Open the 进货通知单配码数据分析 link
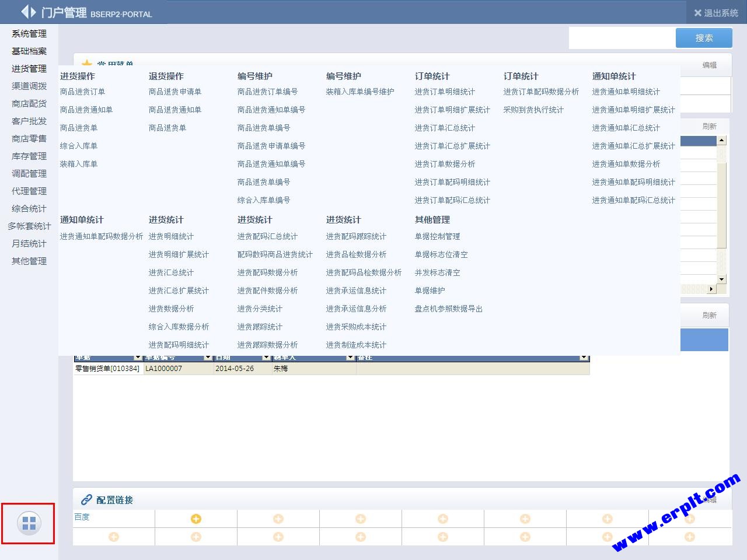 click(x=102, y=236)
